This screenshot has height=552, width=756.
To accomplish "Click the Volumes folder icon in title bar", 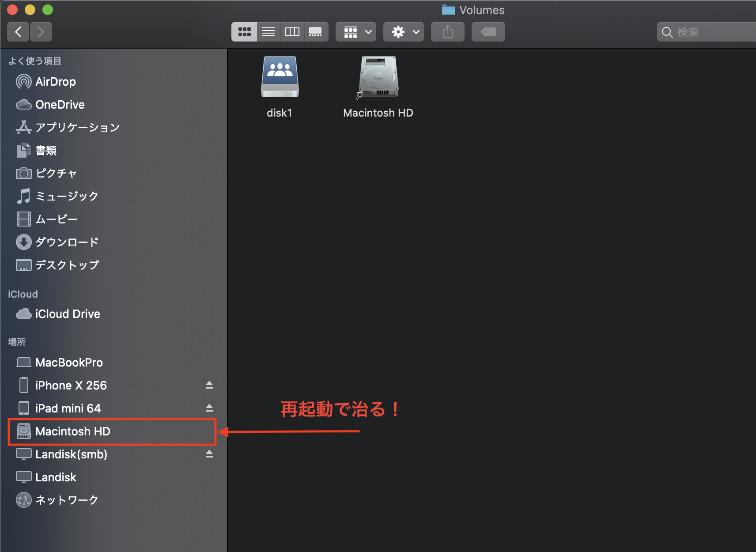I will (x=448, y=10).
